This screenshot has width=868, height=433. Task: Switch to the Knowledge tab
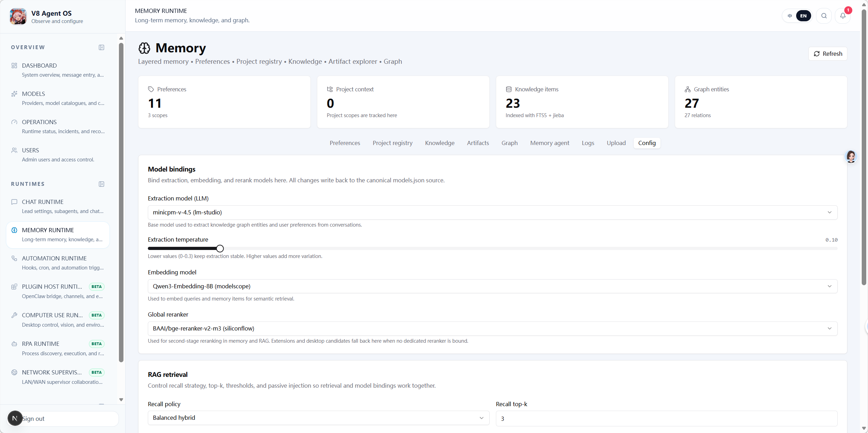click(x=439, y=143)
